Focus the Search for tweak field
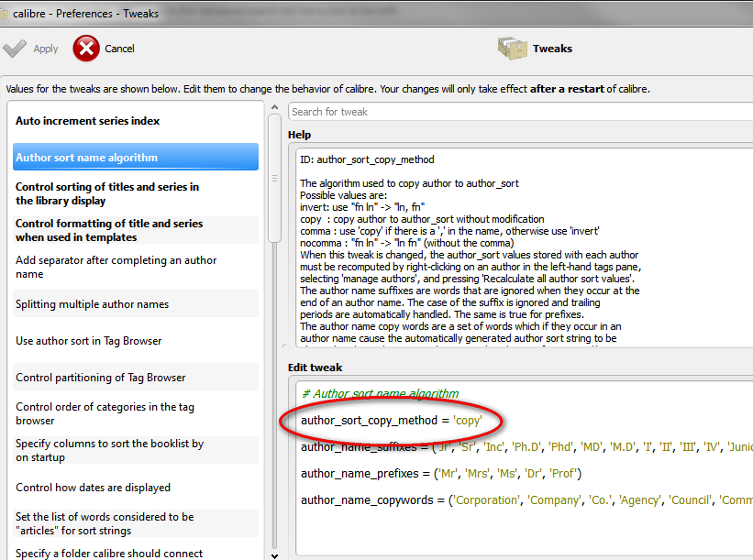 point(521,112)
